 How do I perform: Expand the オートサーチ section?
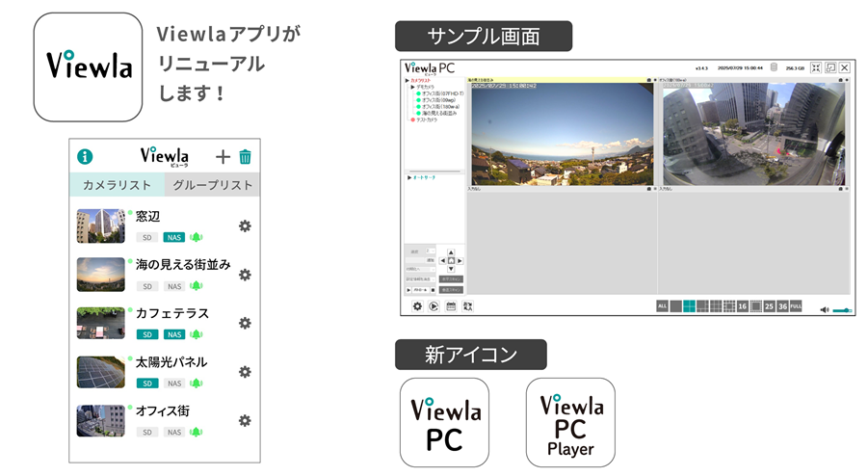[x=408, y=177]
